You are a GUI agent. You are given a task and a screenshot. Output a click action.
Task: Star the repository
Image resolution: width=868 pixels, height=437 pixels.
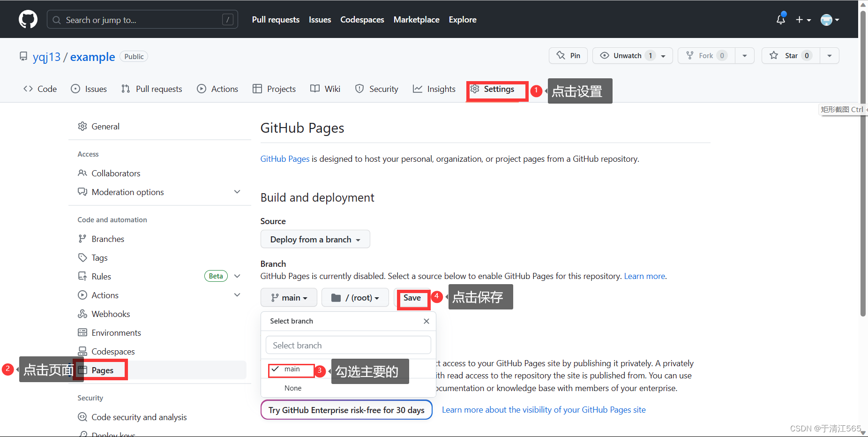[x=791, y=55]
